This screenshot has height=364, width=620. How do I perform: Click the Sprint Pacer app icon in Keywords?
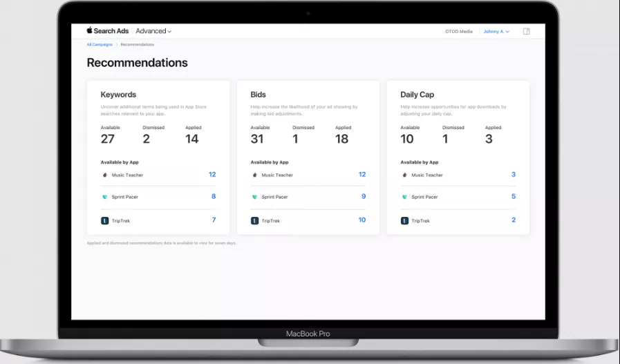[x=105, y=197]
